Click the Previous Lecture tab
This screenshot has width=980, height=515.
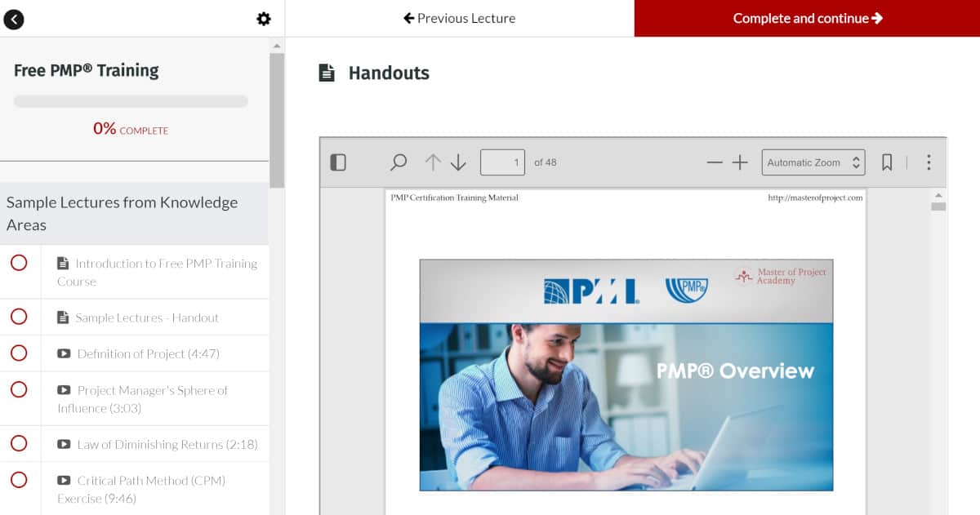460,18
